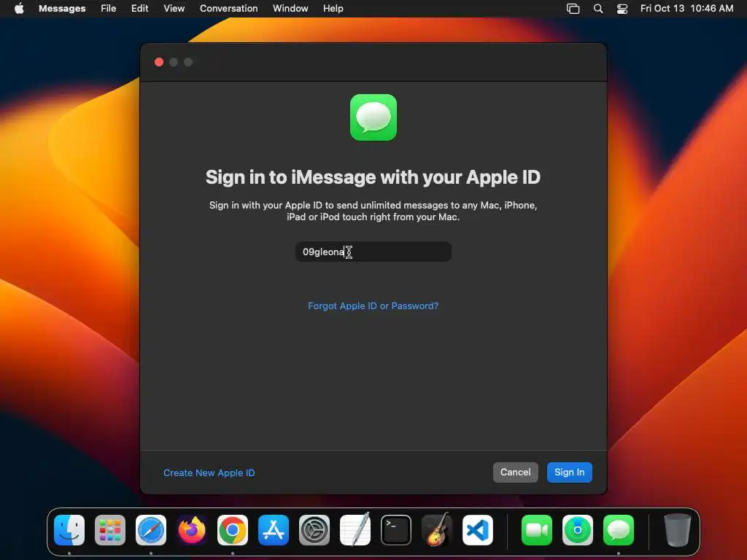Open Control Center in menu bar
This screenshot has height=560, width=747.
tap(622, 8)
